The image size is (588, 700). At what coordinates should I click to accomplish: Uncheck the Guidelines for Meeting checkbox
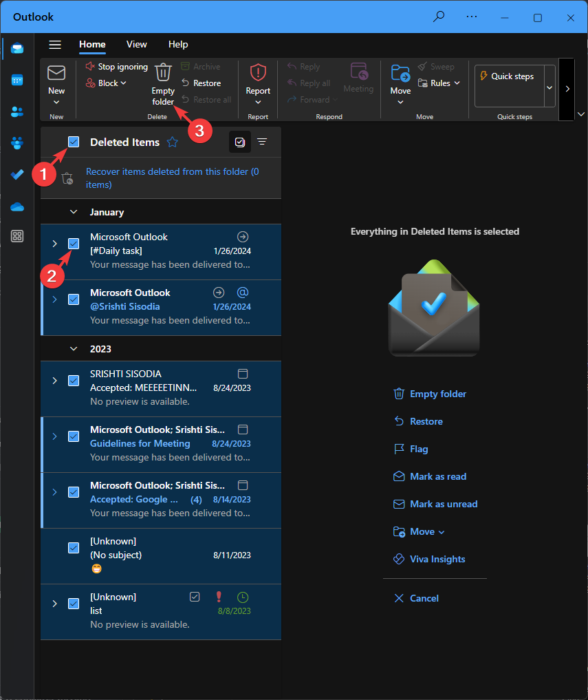pos(74,436)
